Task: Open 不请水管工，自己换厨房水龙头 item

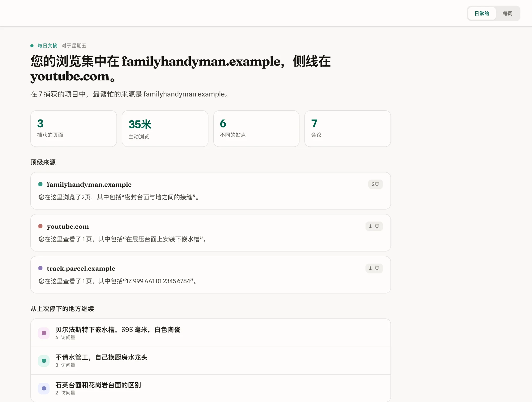Action: (211, 361)
